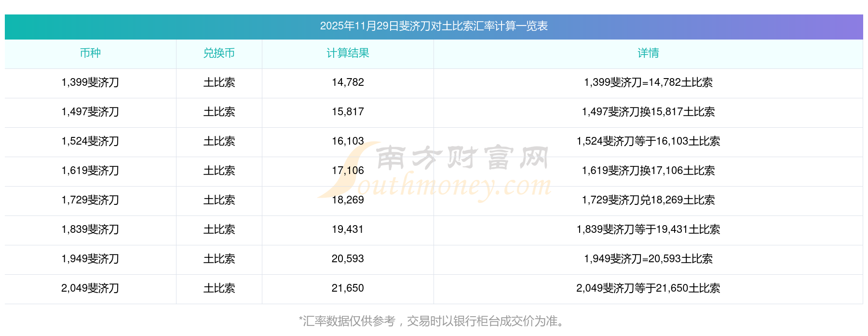Click detail text 1,729斐济刀兑18,269土比索

click(648, 200)
